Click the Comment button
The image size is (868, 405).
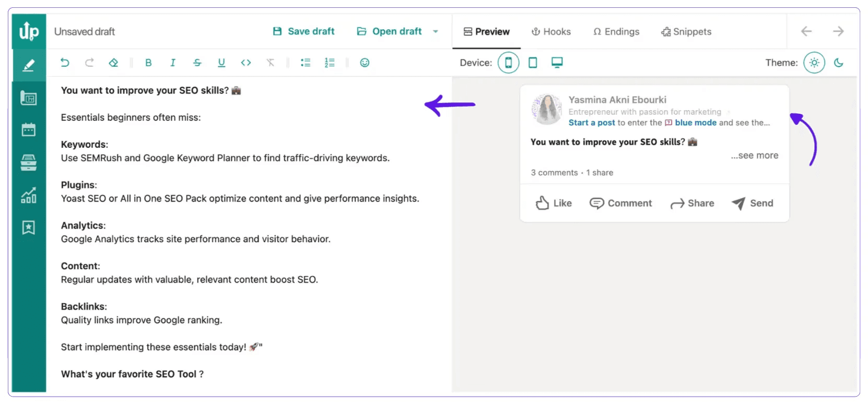click(620, 203)
